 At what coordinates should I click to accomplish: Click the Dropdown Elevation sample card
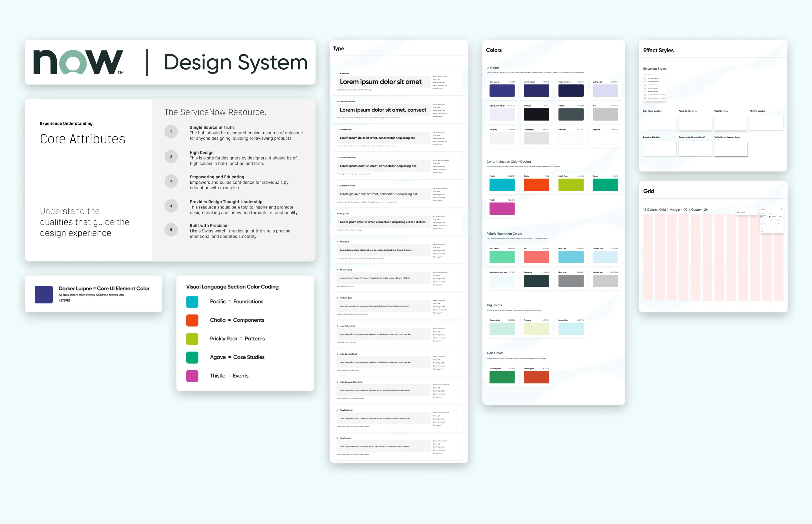pos(659,149)
